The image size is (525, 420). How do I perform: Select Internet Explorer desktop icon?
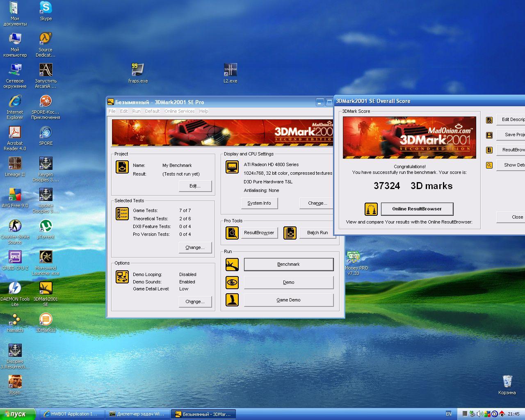[x=15, y=107]
